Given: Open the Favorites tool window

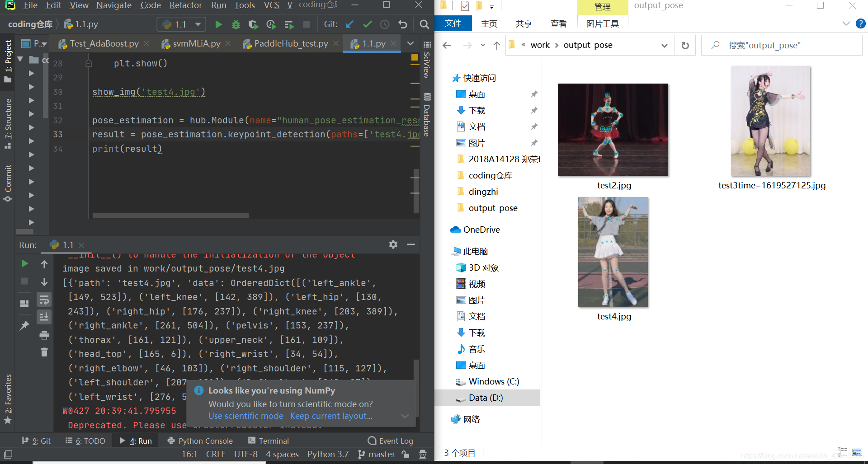Looking at the screenshot, I should 8,399.
